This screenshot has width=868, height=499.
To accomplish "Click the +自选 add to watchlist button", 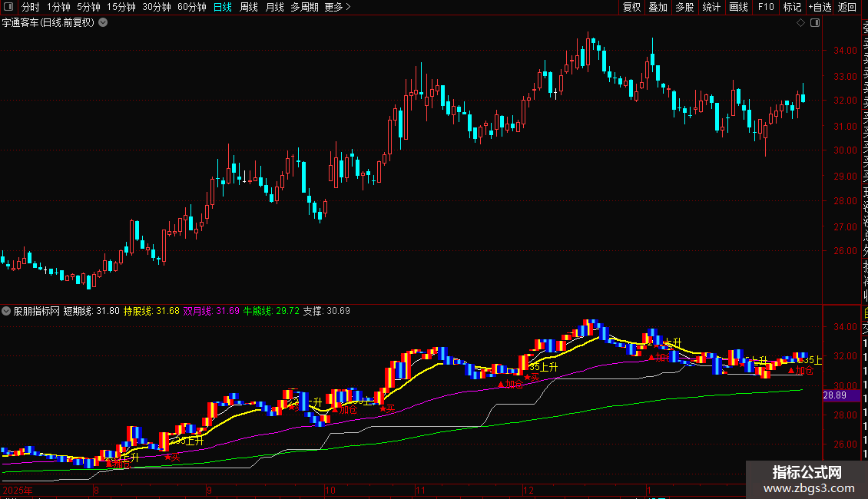I will pyautogui.click(x=819, y=7).
